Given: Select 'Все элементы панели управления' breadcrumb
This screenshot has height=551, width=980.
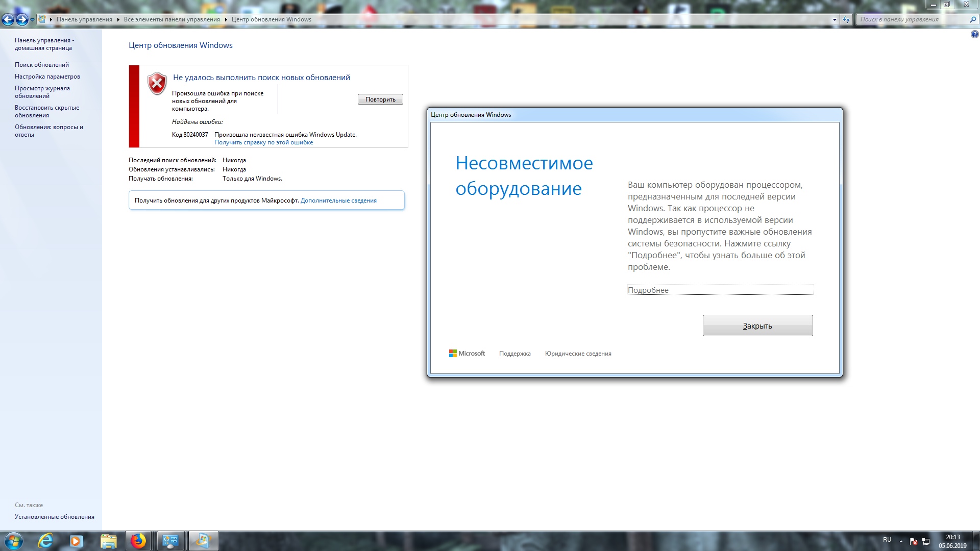Looking at the screenshot, I should (171, 19).
